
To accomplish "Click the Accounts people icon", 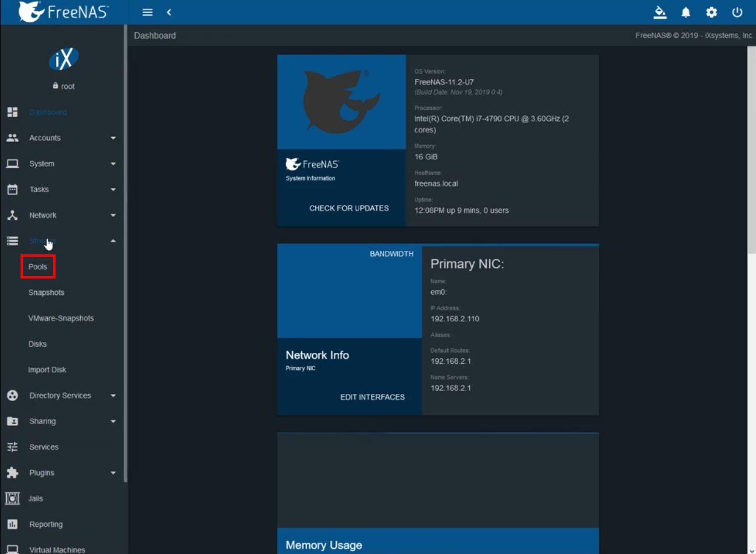I will (12, 138).
